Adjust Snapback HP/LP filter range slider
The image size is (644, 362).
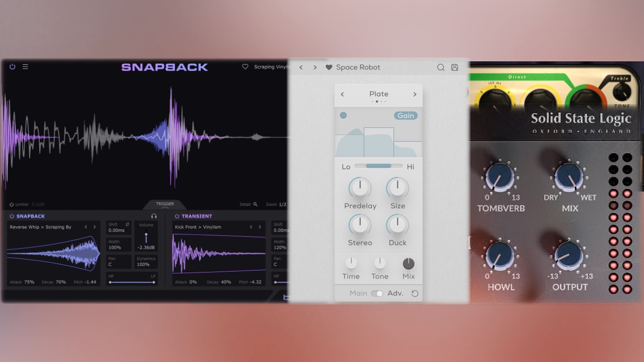coord(132,283)
